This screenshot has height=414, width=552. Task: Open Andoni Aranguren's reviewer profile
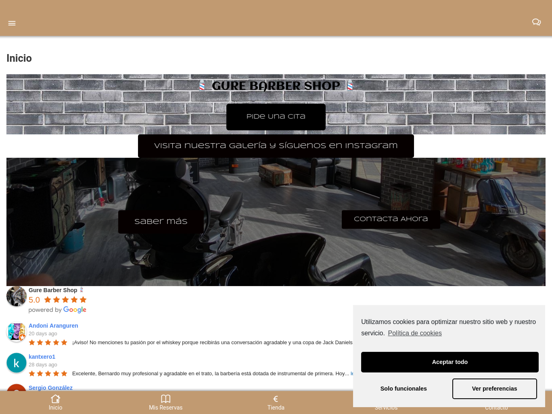(53, 326)
